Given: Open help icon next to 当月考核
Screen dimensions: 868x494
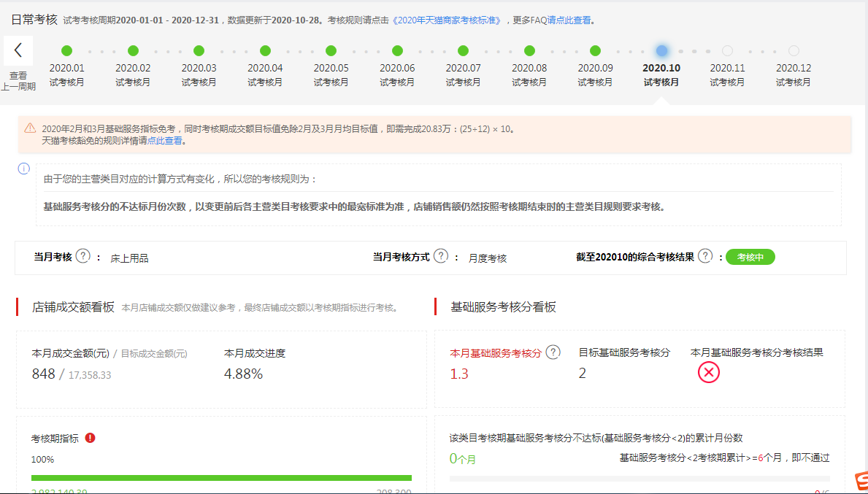Looking at the screenshot, I should [83, 256].
